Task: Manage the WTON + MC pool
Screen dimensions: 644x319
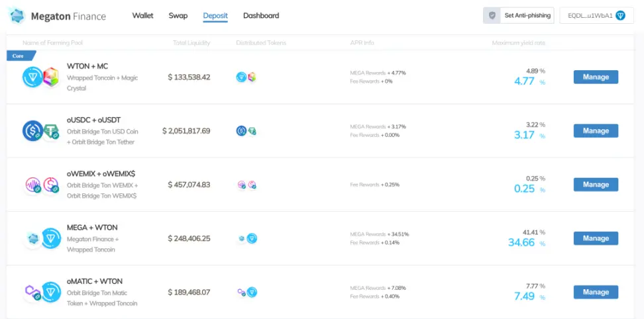Action: pos(596,77)
